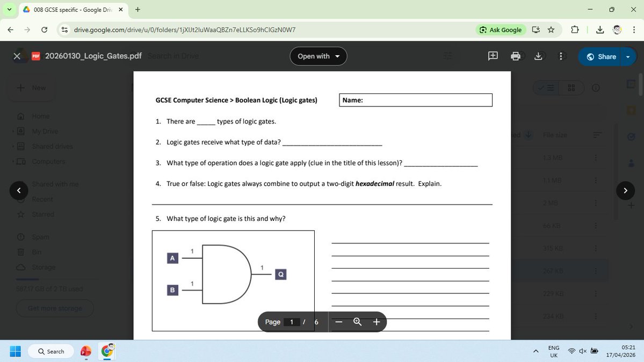Open the Chrome three-dot menu

coord(634,30)
